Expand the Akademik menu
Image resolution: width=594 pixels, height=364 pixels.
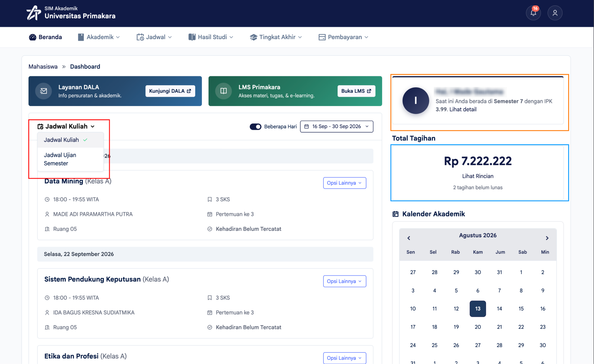(x=99, y=37)
